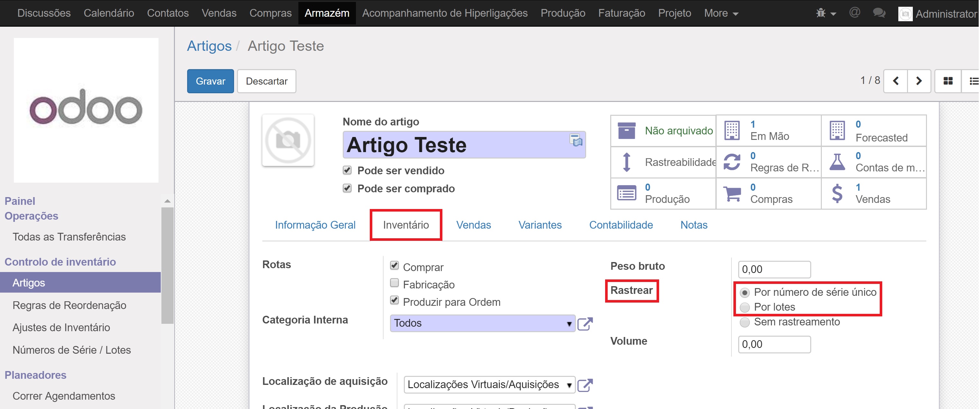Switch to kanban view icon
This screenshot has height=409, width=980.
[948, 81]
